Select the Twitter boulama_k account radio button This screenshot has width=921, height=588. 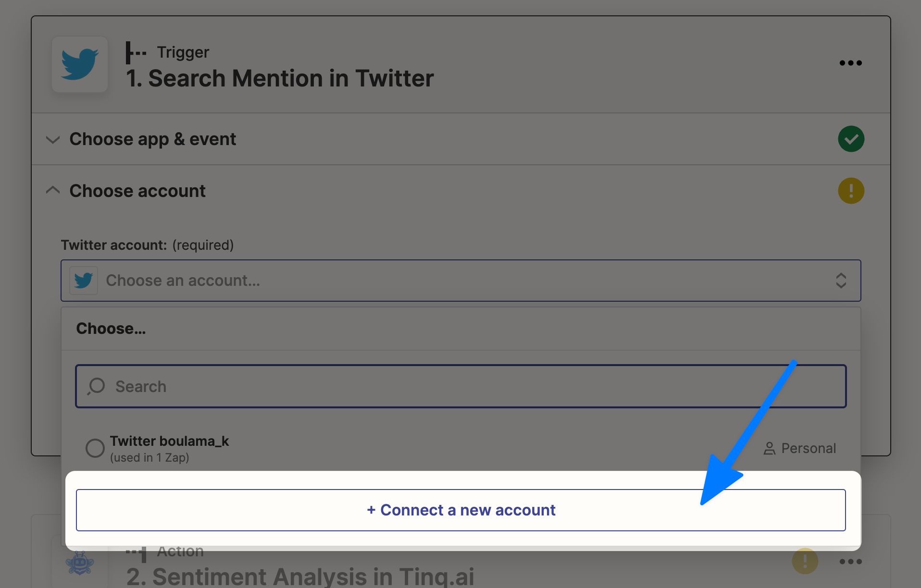[x=95, y=448]
